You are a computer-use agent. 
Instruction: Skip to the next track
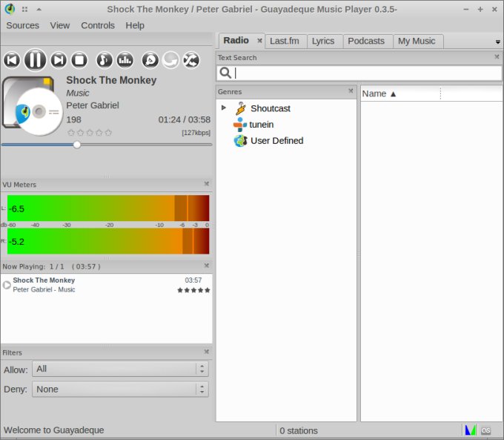click(59, 60)
